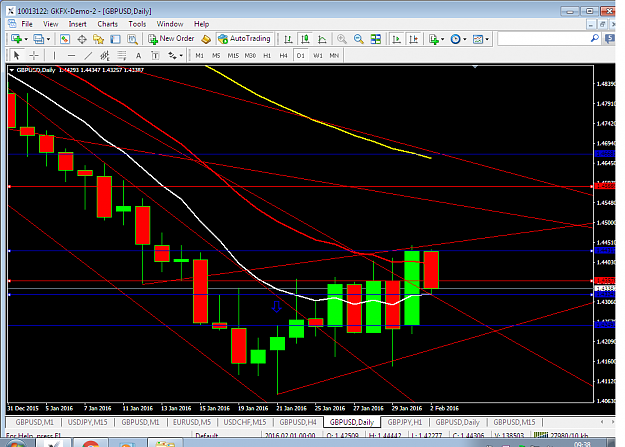The image size is (625, 447).
Task: Switch timeframe to W1
Action: coord(318,55)
